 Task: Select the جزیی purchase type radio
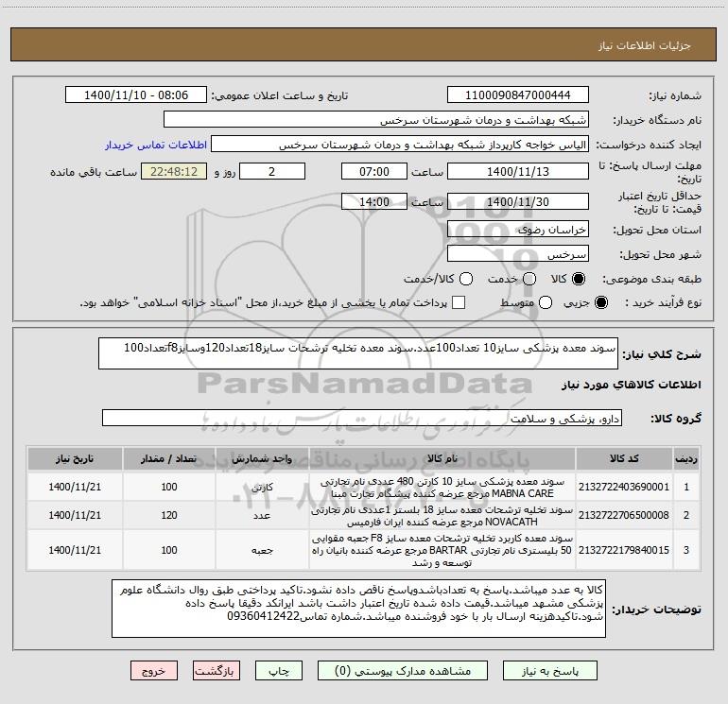(600, 302)
